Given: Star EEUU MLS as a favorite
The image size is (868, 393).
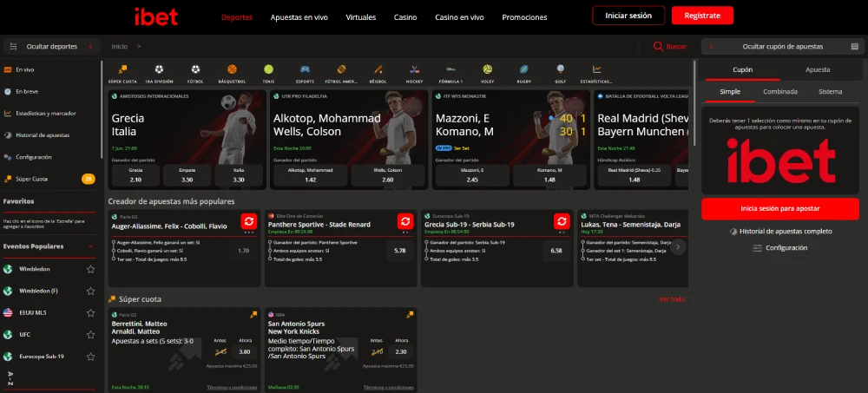Looking at the screenshot, I should click(x=91, y=312).
